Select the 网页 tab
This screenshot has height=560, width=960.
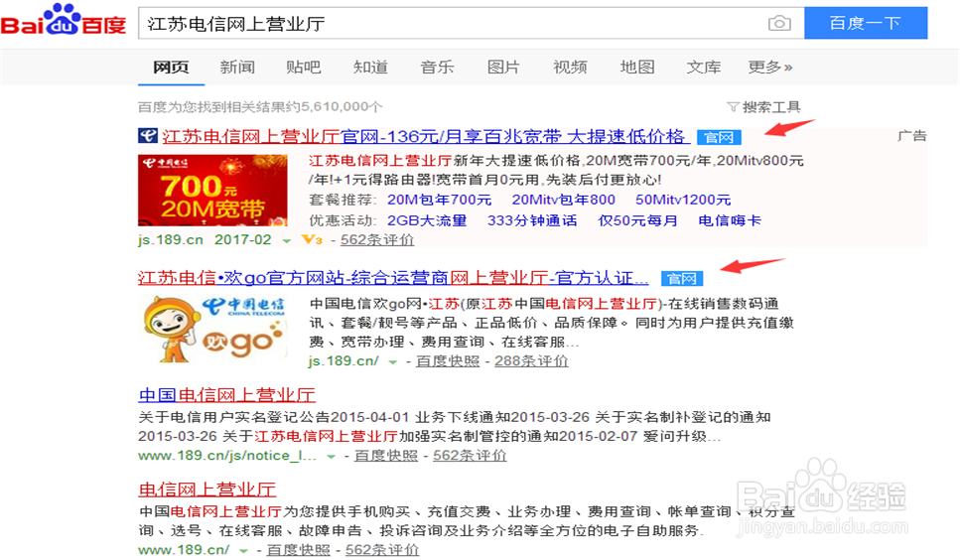coord(171,67)
